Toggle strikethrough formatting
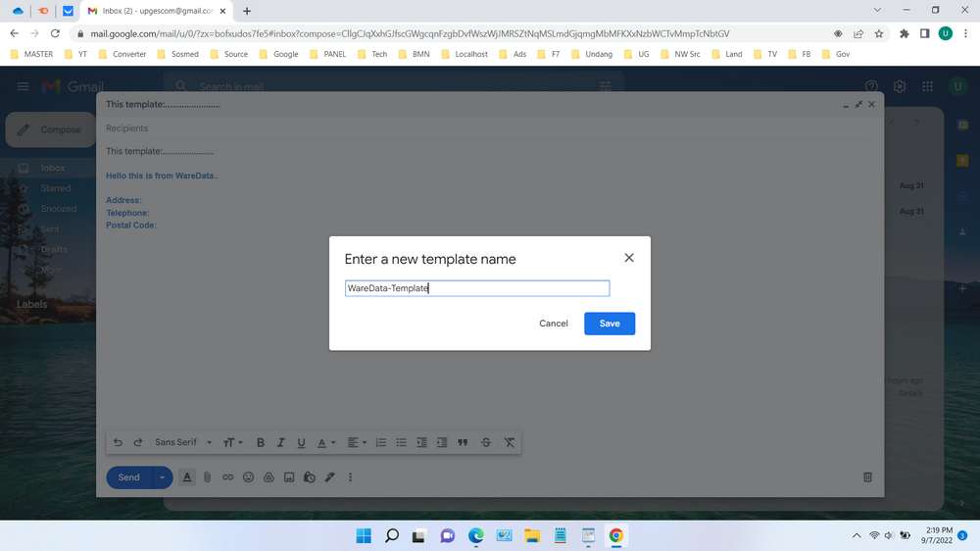The image size is (980, 551). [x=486, y=442]
